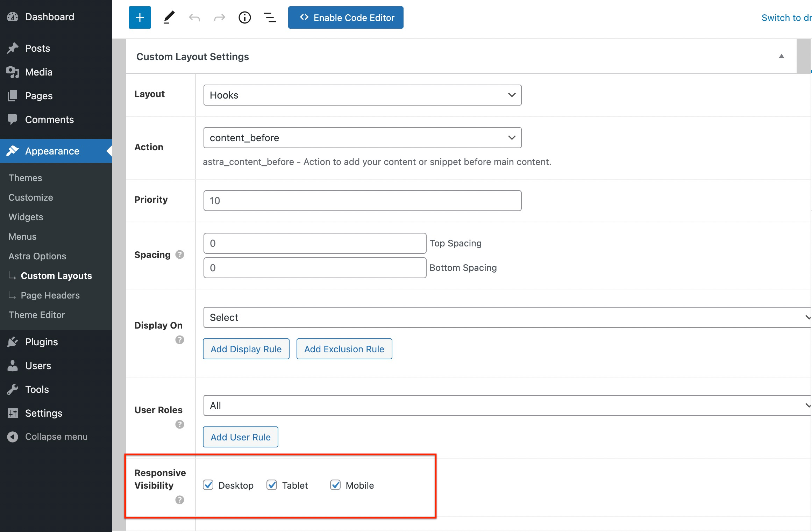Redo with the redo arrow
The width and height of the screenshot is (812, 532).
tap(220, 17)
